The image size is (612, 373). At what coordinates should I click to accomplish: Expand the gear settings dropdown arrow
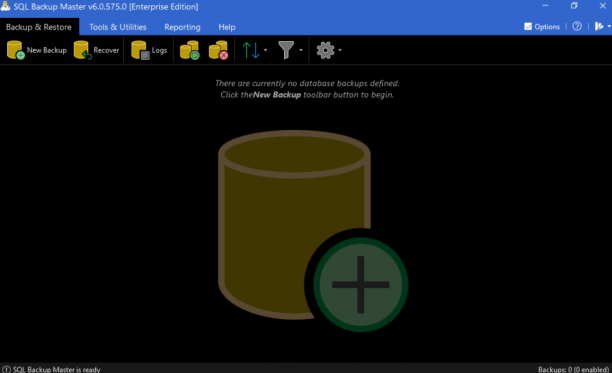click(340, 50)
